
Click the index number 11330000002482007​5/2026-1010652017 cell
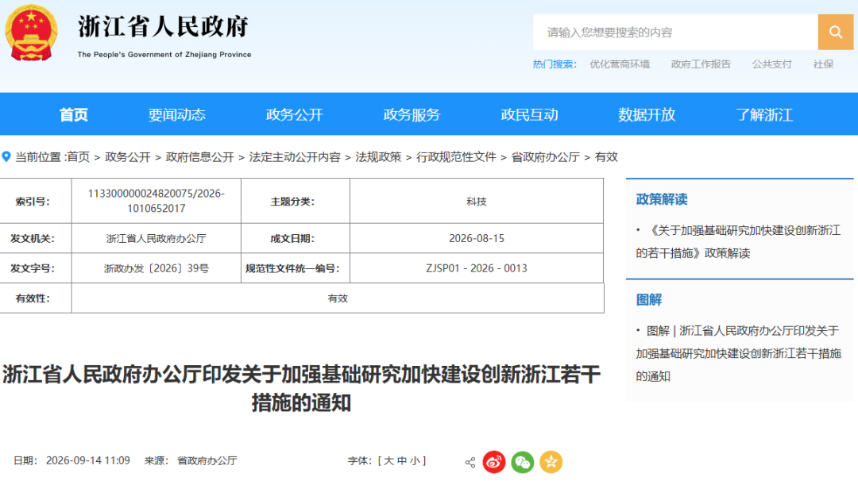pos(156,201)
